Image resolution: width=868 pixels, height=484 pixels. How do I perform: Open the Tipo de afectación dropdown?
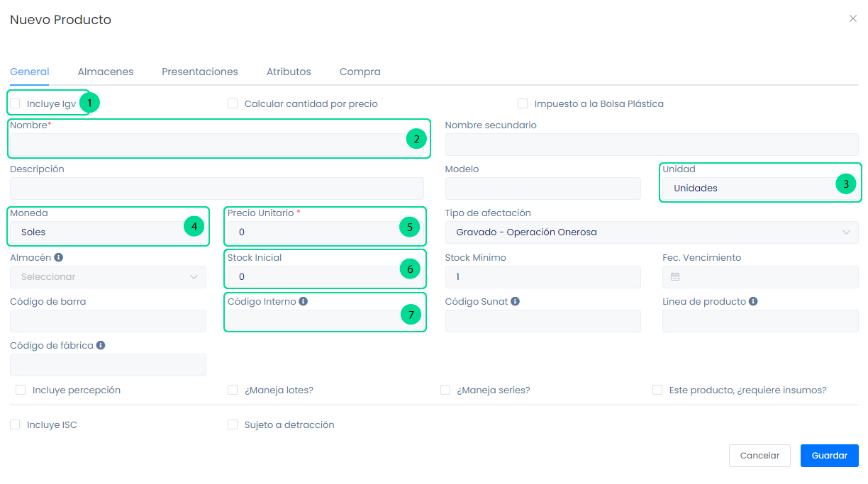point(651,232)
